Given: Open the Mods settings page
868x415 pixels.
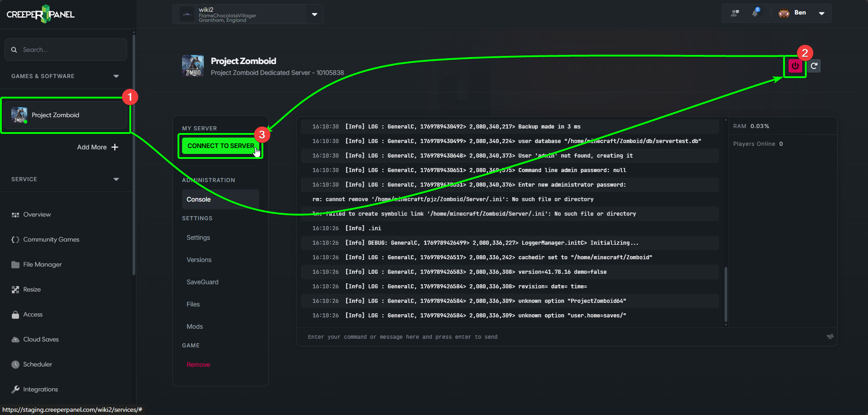Looking at the screenshot, I should 195,326.
